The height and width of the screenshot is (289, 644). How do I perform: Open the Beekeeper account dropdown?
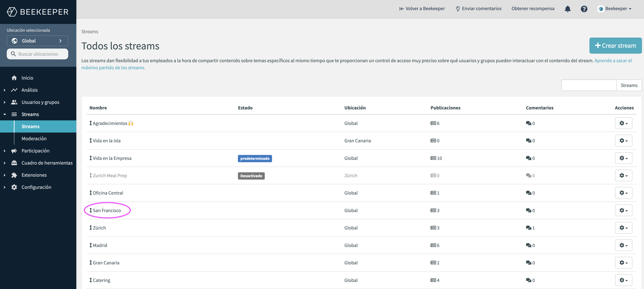pos(614,9)
